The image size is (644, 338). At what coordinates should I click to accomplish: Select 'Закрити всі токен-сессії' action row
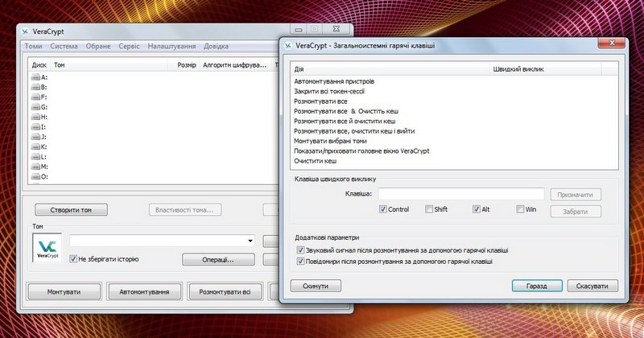point(454,91)
